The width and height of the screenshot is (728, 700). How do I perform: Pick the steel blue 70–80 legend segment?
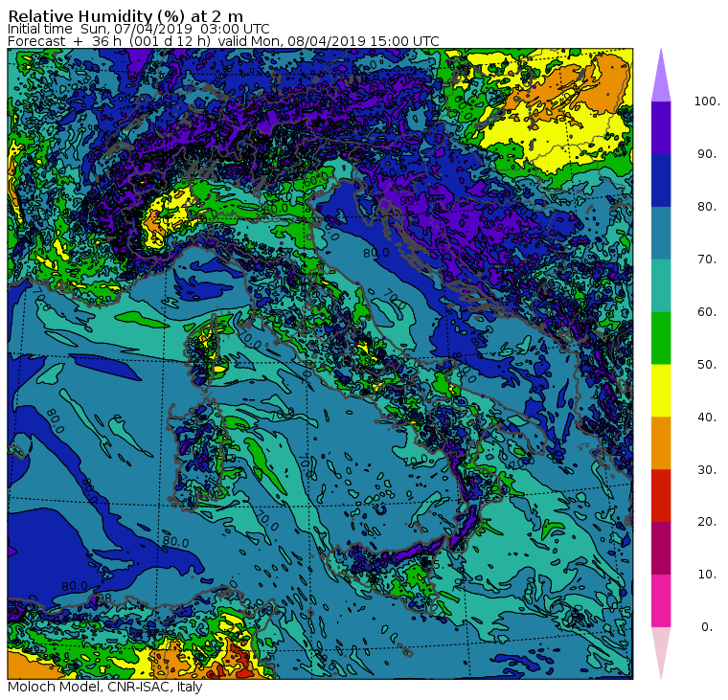pyautogui.click(x=661, y=233)
